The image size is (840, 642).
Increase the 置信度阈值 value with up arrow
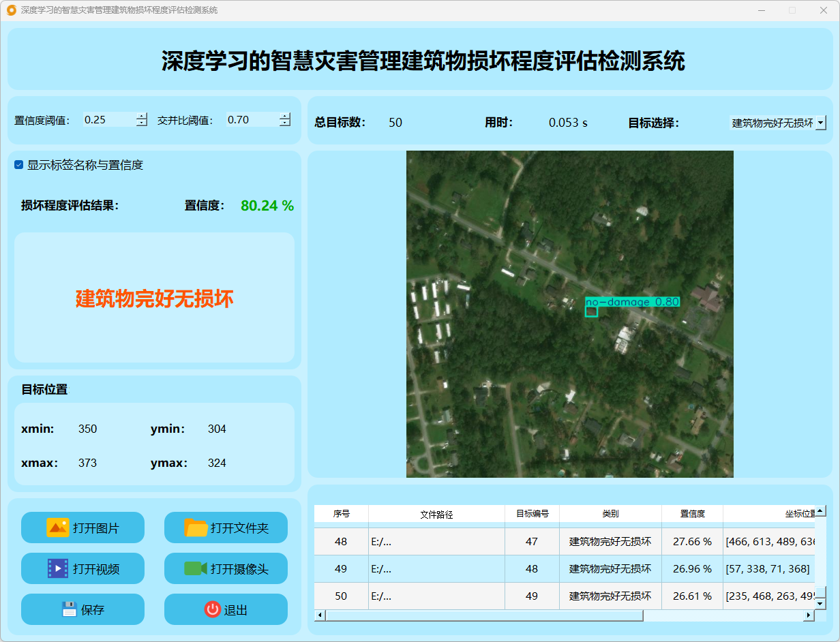click(141, 116)
